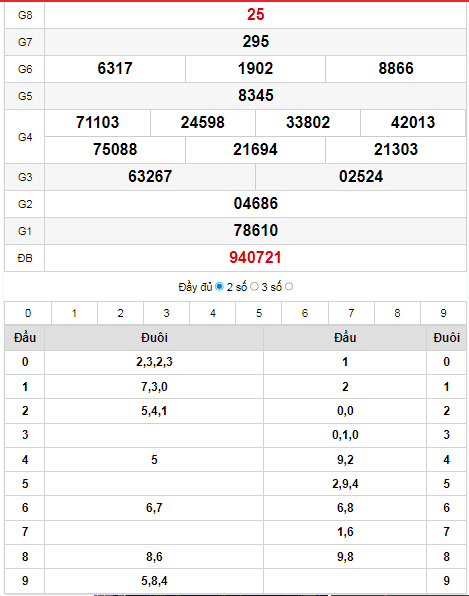Click the G1 prize number 78610
This screenshot has height=596, width=469.
pyautogui.click(x=255, y=231)
